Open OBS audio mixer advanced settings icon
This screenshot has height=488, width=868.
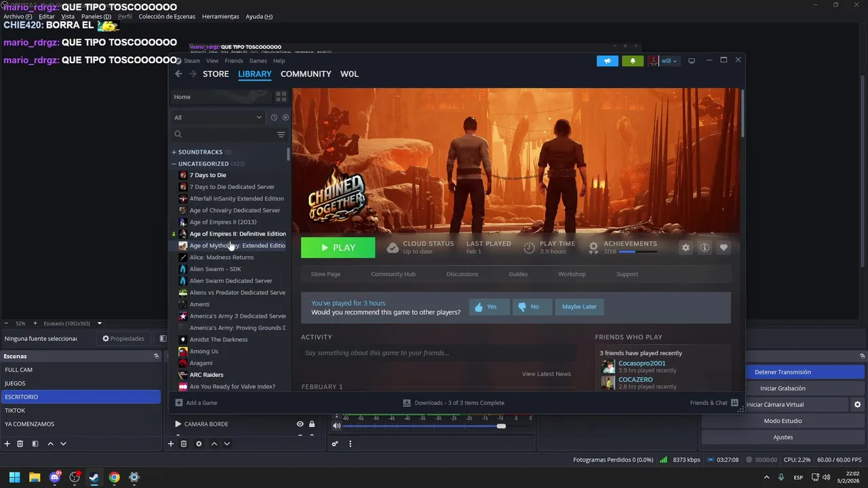334,444
